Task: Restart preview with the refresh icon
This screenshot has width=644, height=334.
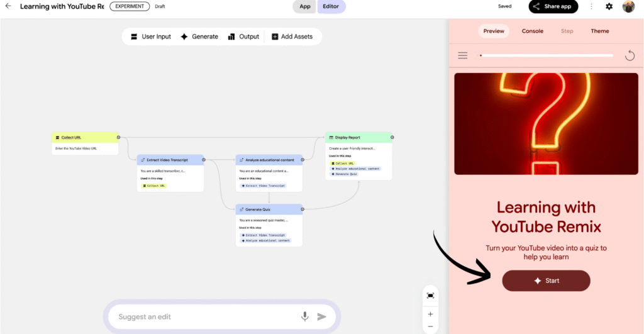Action: [630, 55]
